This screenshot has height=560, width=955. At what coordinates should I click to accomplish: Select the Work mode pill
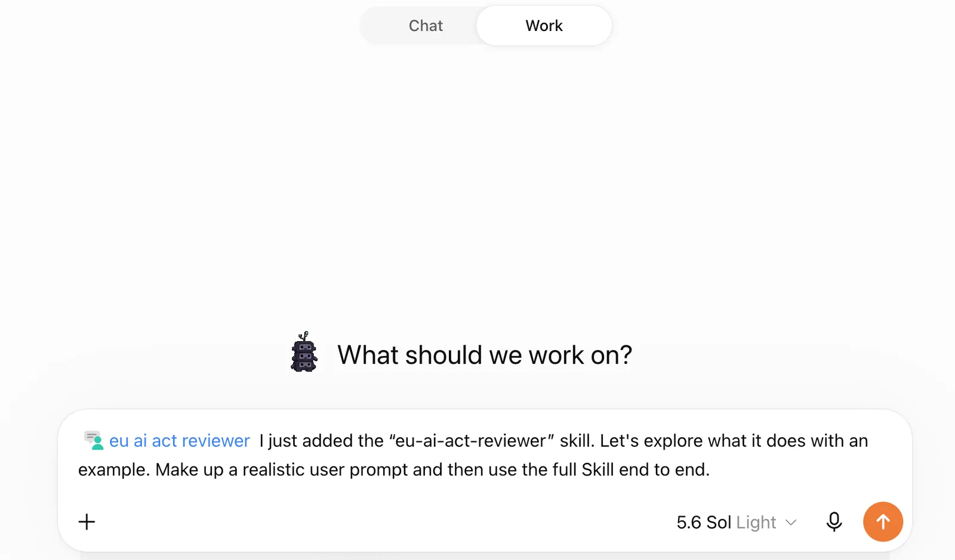(544, 26)
